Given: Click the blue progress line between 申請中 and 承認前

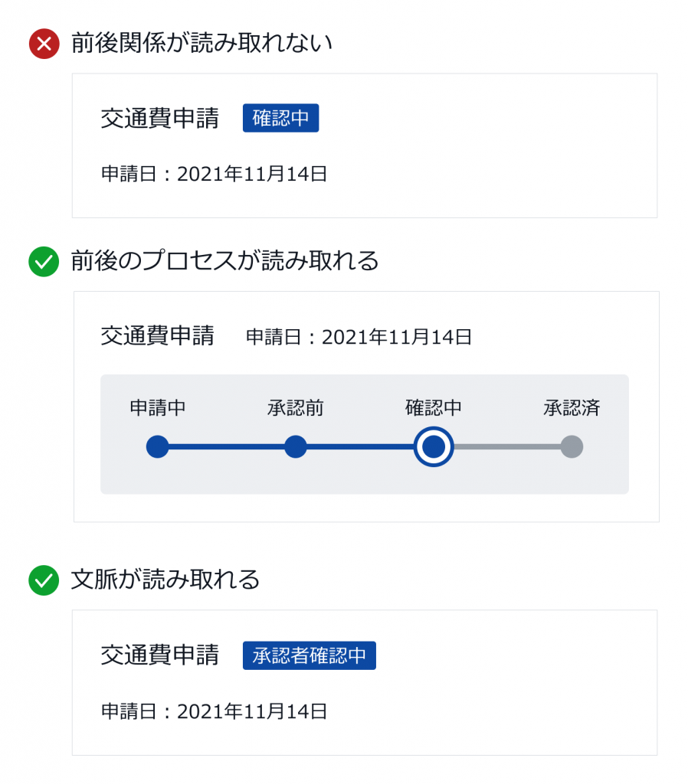Looking at the screenshot, I should (x=227, y=446).
